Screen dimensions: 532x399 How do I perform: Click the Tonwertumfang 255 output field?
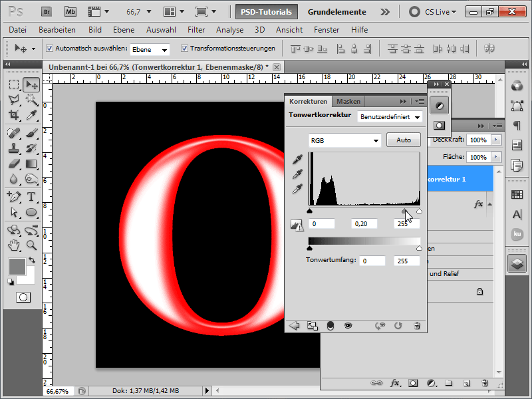[406, 261]
